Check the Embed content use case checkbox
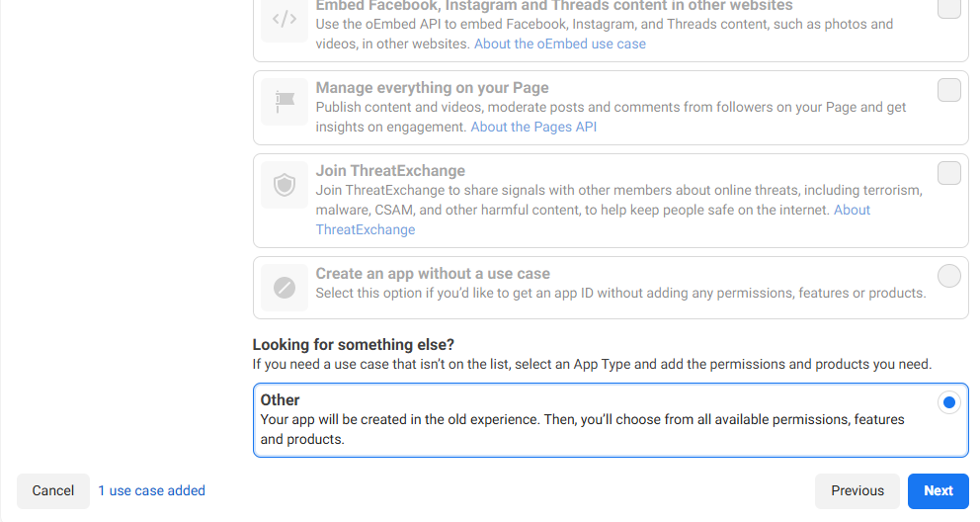 (948, 8)
